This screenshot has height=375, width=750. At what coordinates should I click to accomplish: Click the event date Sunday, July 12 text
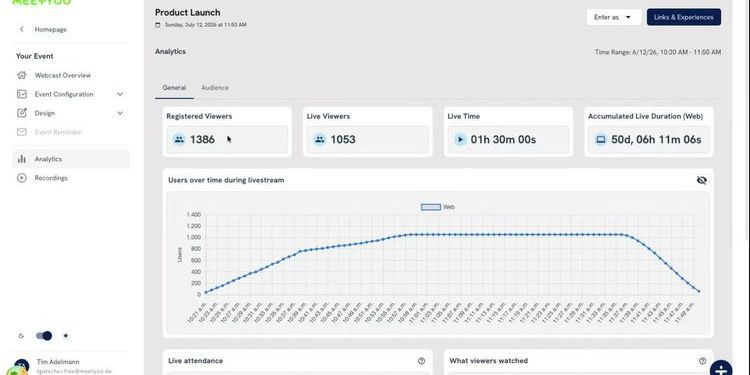point(206,25)
